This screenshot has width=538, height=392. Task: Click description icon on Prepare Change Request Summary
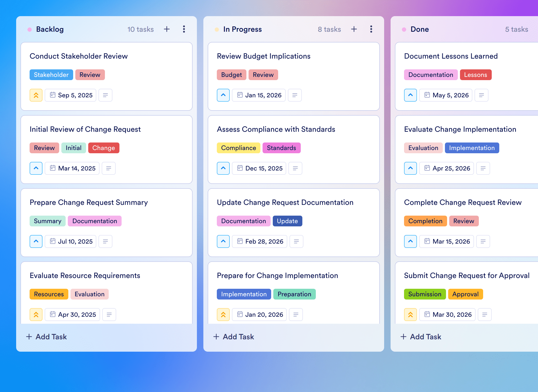tap(105, 241)
